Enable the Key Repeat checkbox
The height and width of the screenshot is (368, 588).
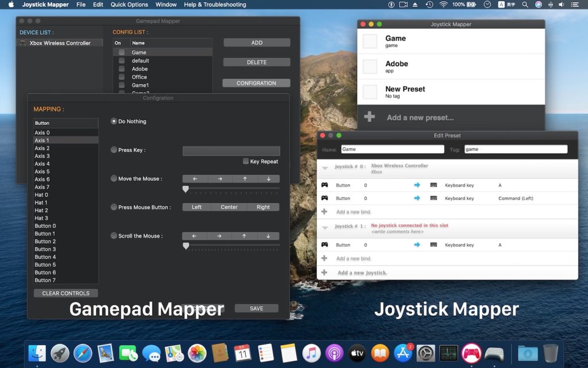(x=246, y=162)
